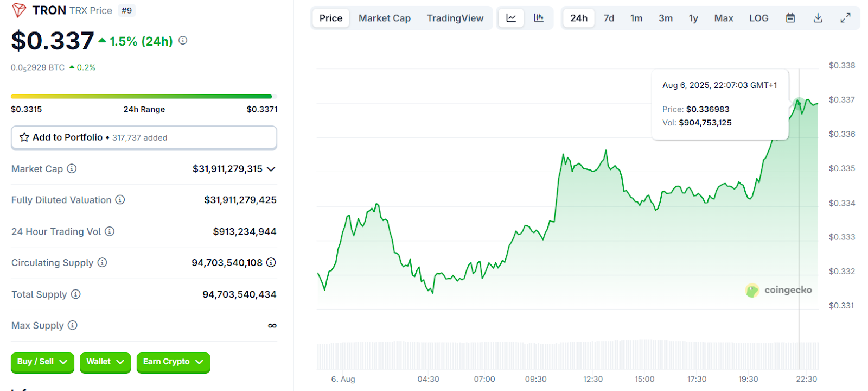The height and width of the screenshot is (391, 868).
Task: Click the 94,703,540,434 total supply value
Action: pos(239,294)
